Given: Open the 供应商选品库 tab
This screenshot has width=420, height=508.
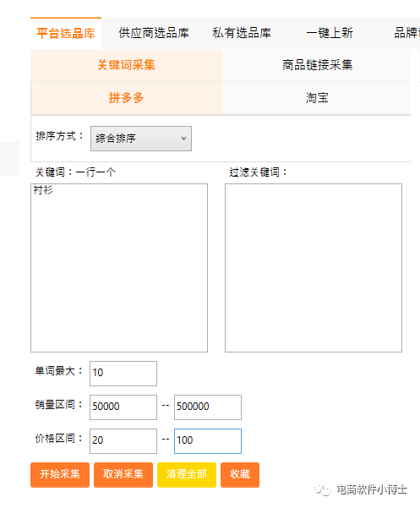Looking at the screenshot, I should 154,33.
